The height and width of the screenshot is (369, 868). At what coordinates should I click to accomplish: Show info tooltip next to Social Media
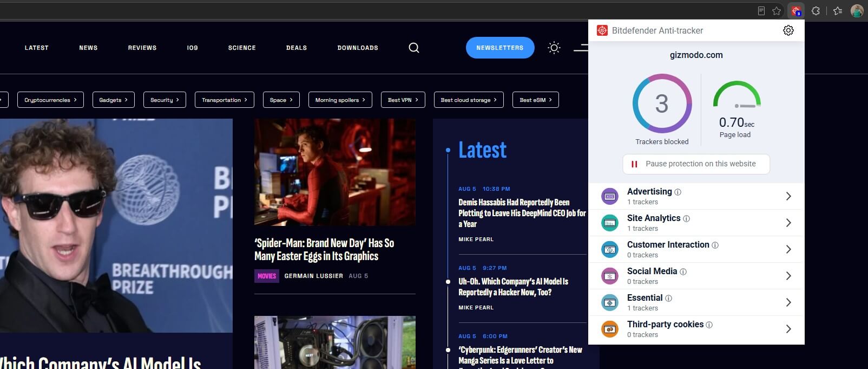(683, 271)
